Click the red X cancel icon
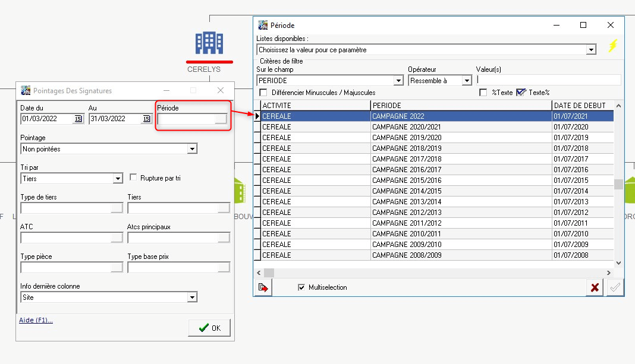635x364 pixels. point(594,287)
